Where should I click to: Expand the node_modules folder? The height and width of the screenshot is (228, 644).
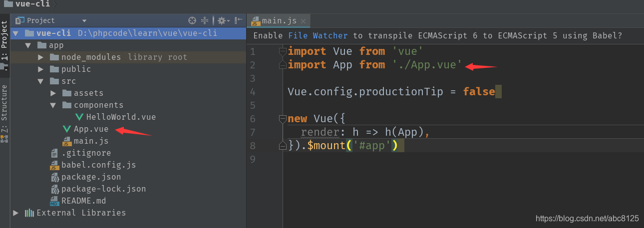tap(41, 57)
